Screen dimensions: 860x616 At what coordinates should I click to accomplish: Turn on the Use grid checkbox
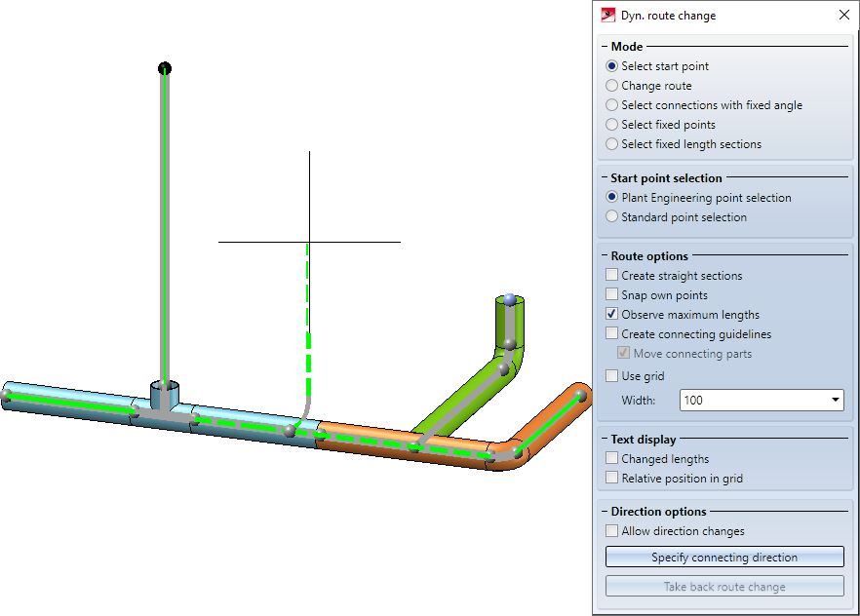612,376
